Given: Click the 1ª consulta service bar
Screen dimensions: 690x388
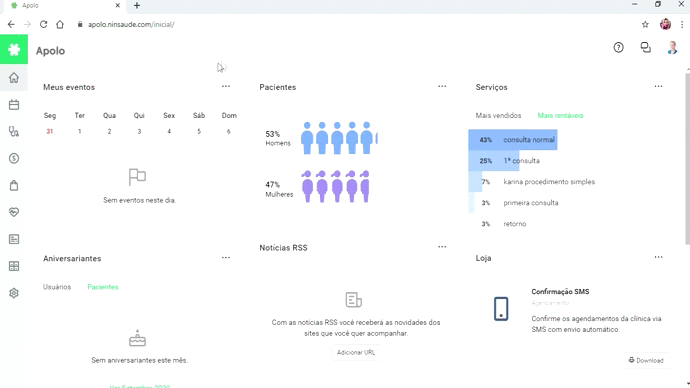Looking at the screenshot, I should coord(494,161).
